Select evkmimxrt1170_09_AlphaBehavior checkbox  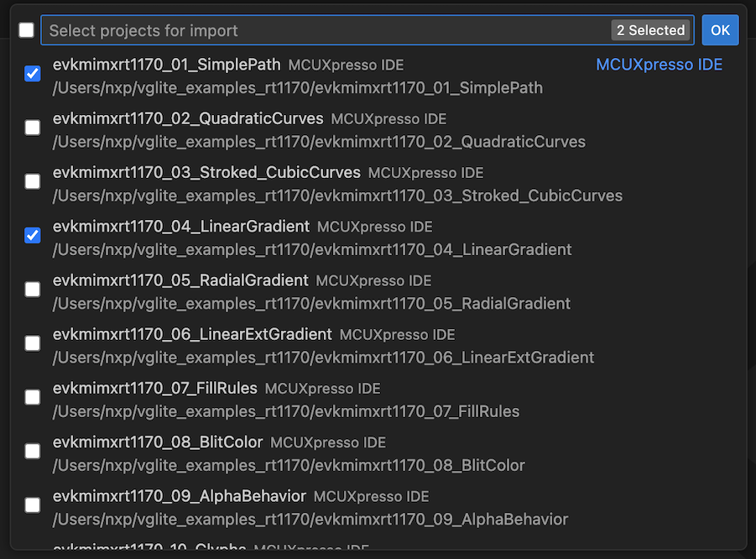click(31, 504)
